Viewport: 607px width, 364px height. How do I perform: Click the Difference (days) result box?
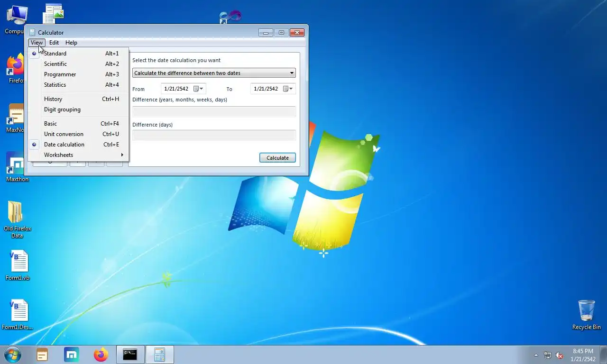(x=214, y=135)
